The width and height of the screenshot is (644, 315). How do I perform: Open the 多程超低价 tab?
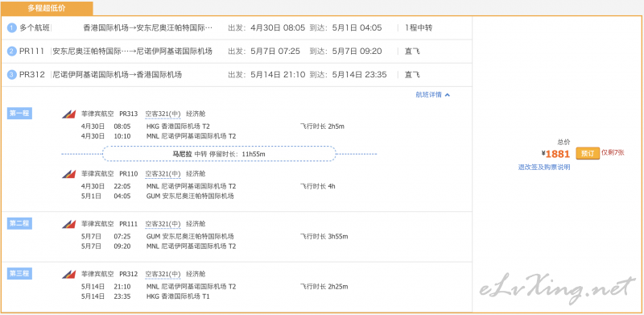[47, 8]
